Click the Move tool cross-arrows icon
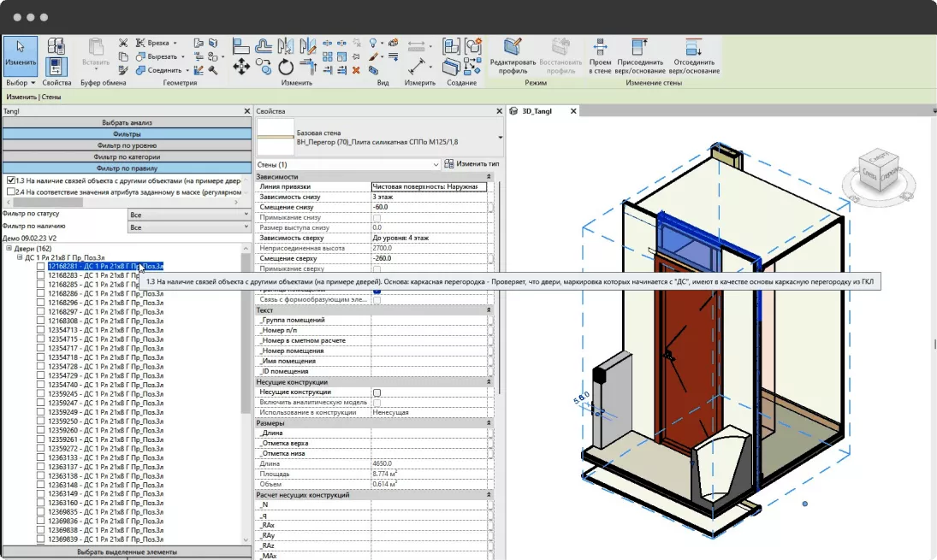The width and height of the screenshot is (937, 560). (241, 67)
